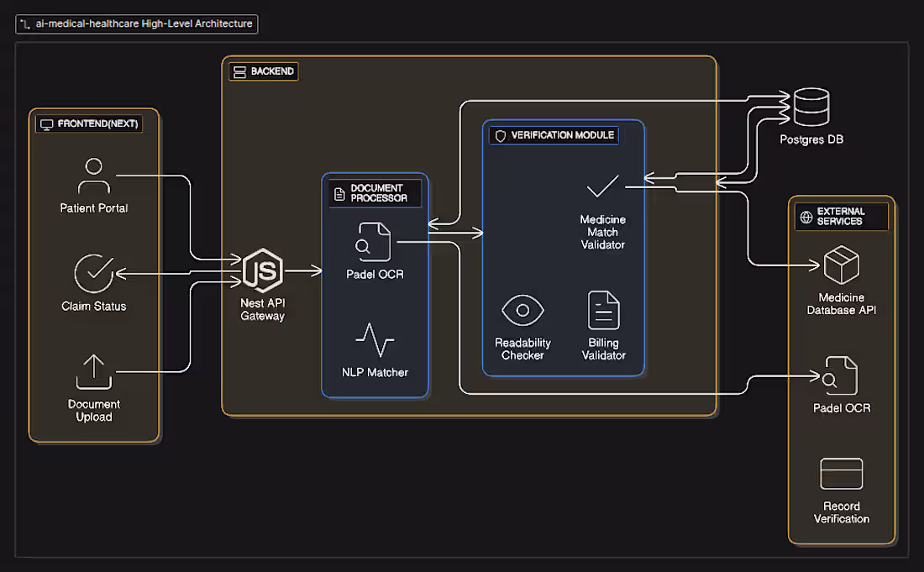Select the Claim Status checkmark circle icon

pyautogui.click(x=94, y=273)
